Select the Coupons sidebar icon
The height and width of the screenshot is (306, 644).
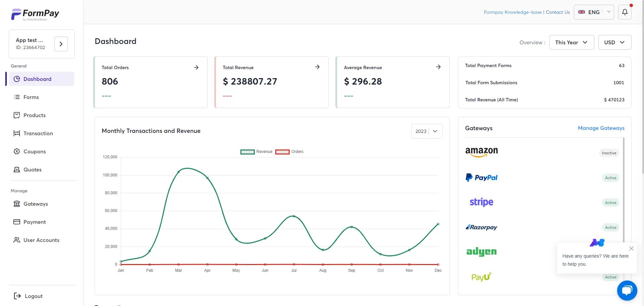pyautogui.click(x=17, y=151)
